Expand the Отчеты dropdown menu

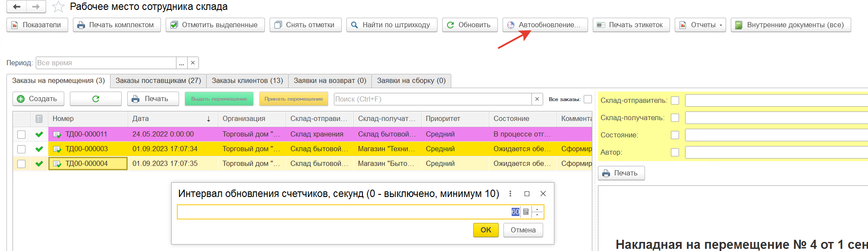coord(701,25)
